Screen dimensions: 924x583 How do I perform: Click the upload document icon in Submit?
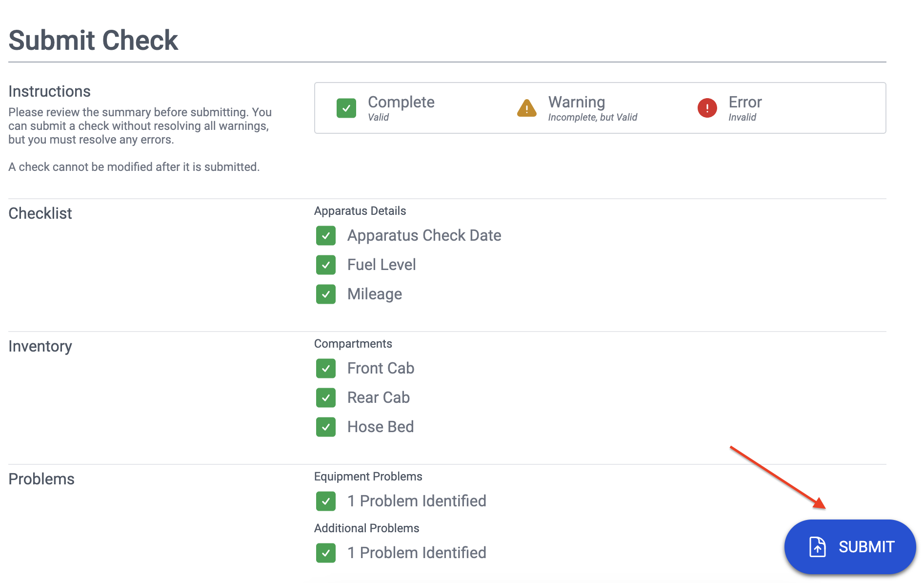click(x=818, y=546)
